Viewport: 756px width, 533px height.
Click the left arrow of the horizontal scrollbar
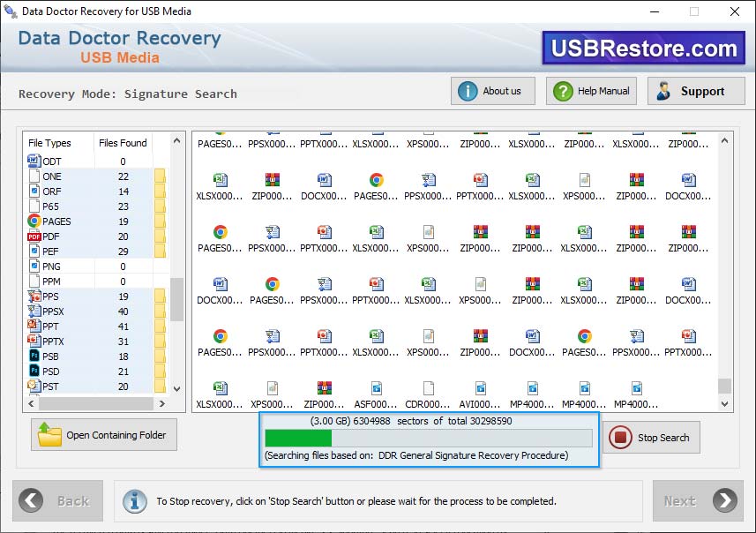(x=32, y=403)
